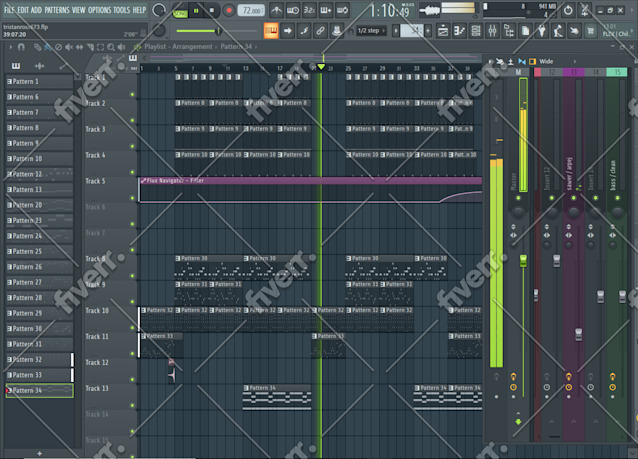
Task: Click the plus next to pattern selector
Action: click(428, 31)
